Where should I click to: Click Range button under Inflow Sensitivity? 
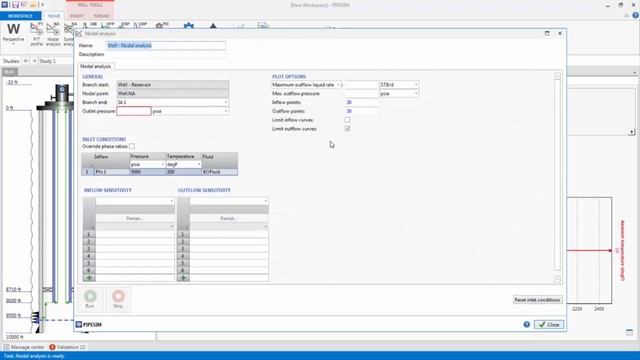[x=135, y=218]
